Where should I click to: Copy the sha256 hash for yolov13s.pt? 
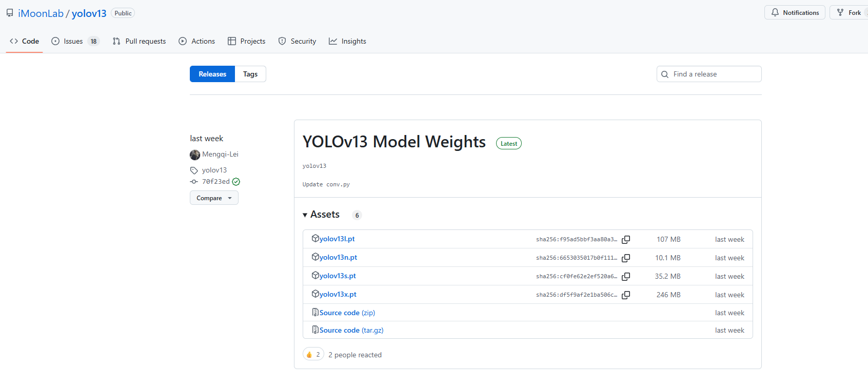click(626, 277)
